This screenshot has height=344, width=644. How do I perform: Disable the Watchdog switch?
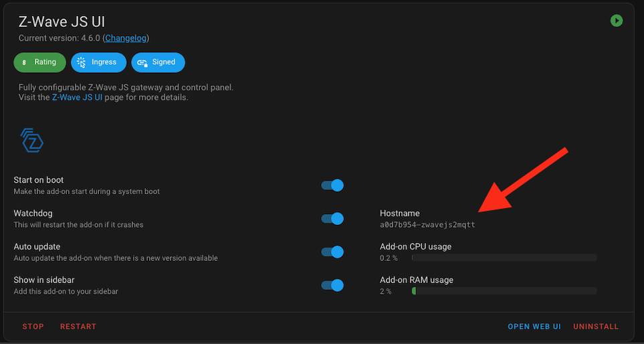[332, 219]
